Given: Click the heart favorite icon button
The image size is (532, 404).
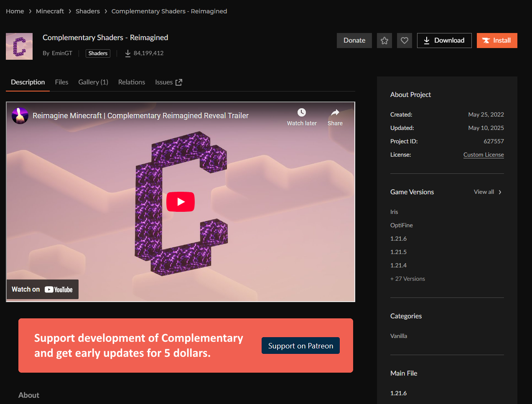Looking at the screenshot, I should coord(405,41).
